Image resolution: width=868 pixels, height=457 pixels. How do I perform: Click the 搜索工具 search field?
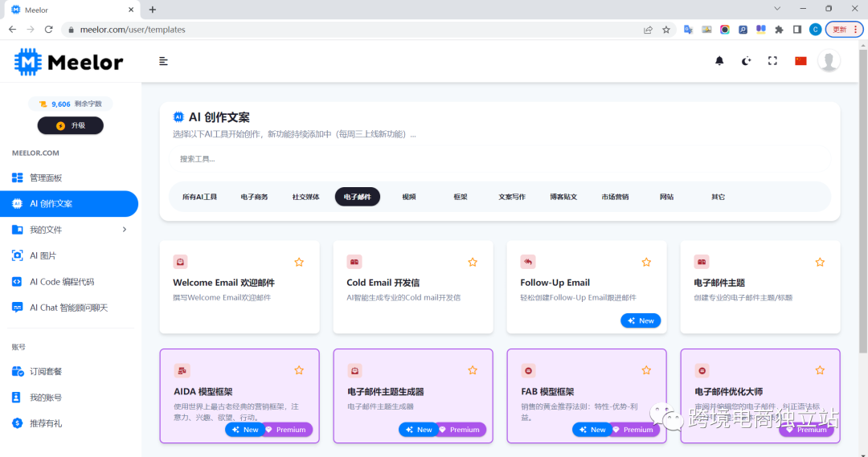(x=500, y=159)
